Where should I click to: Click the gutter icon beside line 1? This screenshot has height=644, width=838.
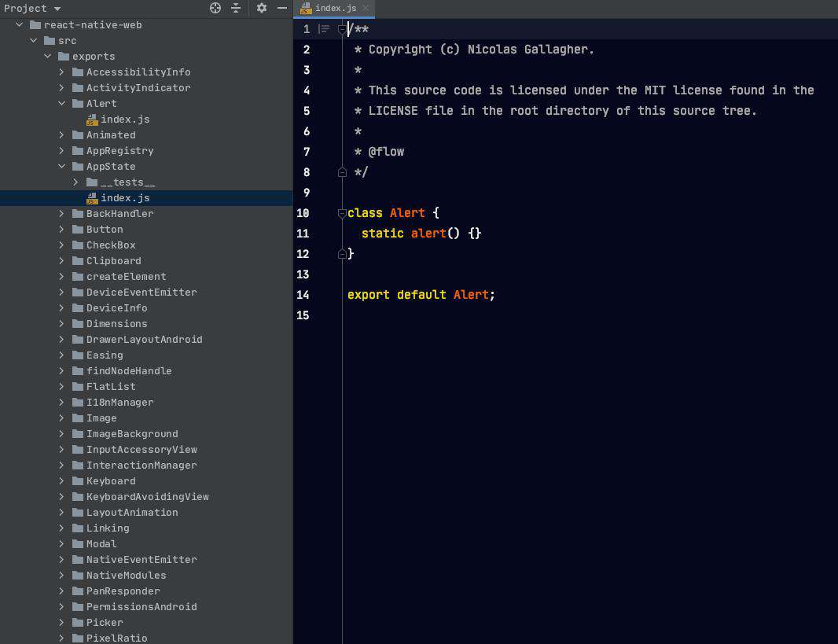[x=324, y=29]
